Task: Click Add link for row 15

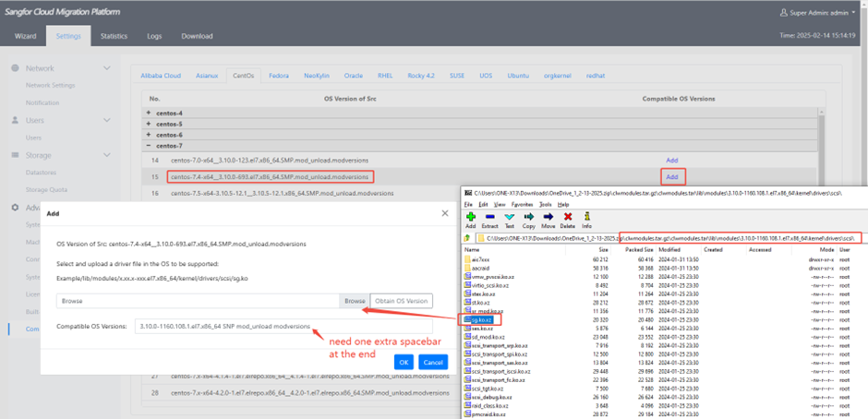Action: (672, 177)
